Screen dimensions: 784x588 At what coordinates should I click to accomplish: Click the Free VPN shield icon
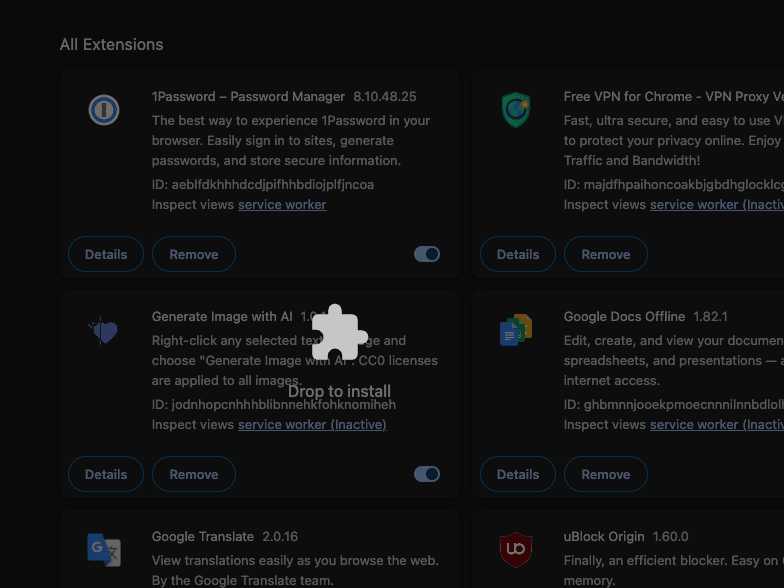point(516,110)
